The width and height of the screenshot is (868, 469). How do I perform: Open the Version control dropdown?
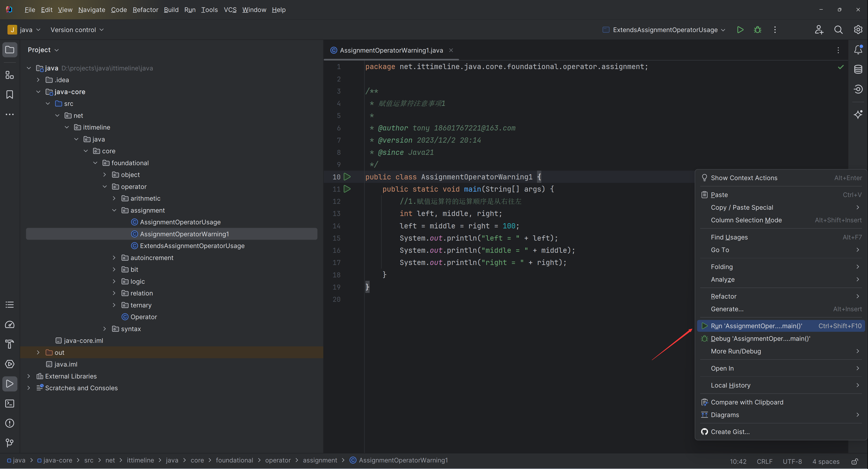77,30
